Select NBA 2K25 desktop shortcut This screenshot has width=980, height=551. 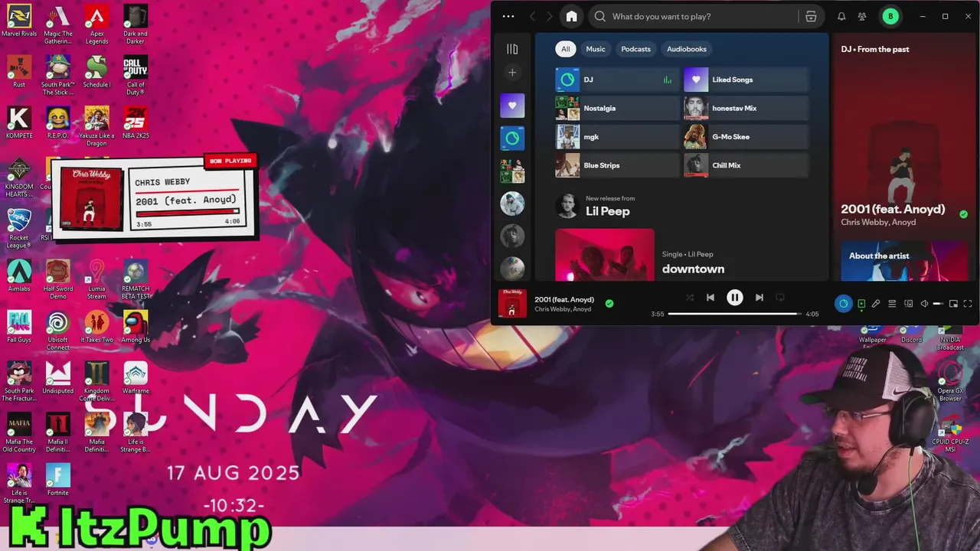click(x=136, y=122)
